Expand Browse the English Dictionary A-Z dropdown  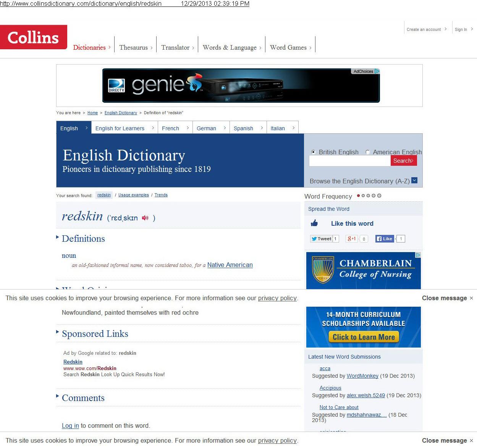point(414,181)
